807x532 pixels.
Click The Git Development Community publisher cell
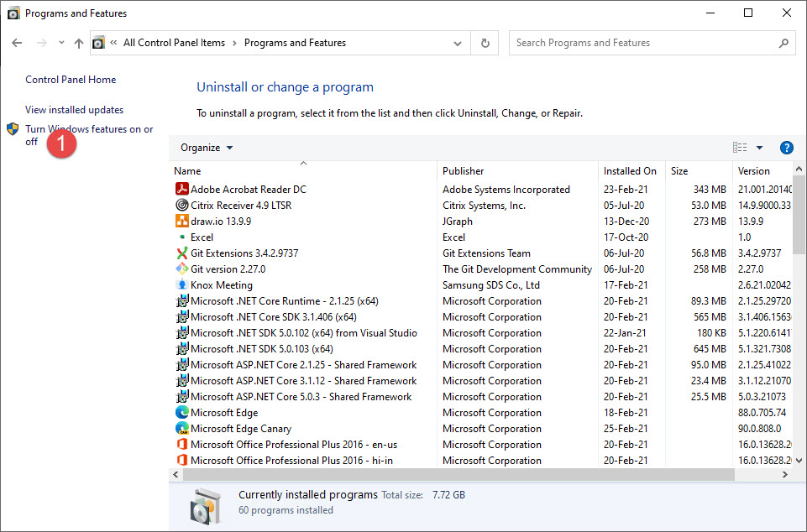point(517,269)
